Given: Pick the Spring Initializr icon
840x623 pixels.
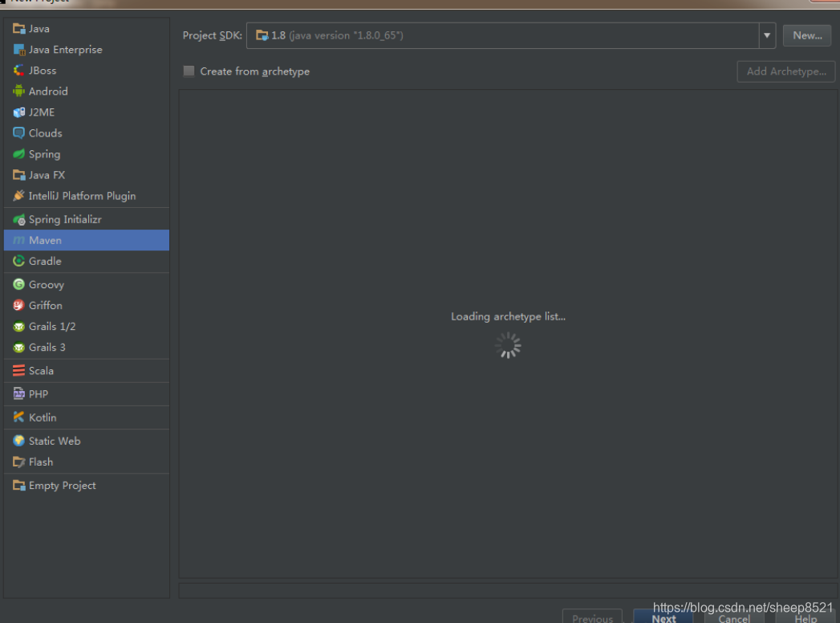Looking at the screenshot, I should [x=18, y=219].
